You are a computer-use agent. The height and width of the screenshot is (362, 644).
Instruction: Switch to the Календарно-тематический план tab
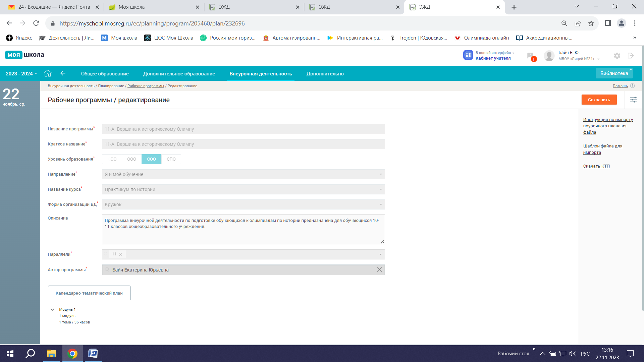[89, 293]
